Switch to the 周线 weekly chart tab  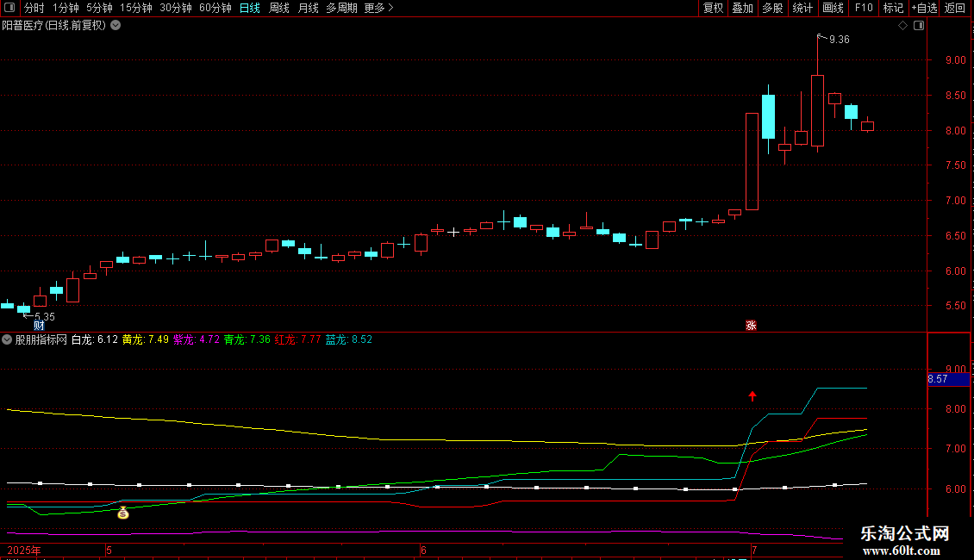(279, 8)
